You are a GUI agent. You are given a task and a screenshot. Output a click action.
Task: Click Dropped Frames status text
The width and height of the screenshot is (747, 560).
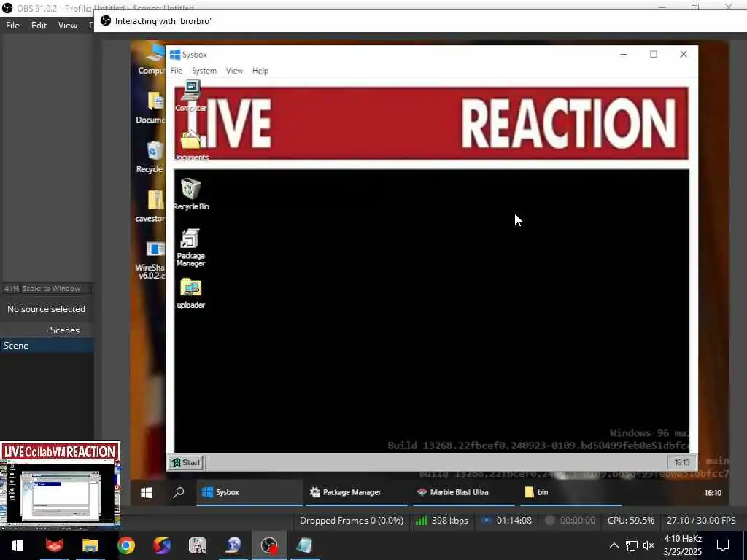pyautogui.click(x=352, y=521)
